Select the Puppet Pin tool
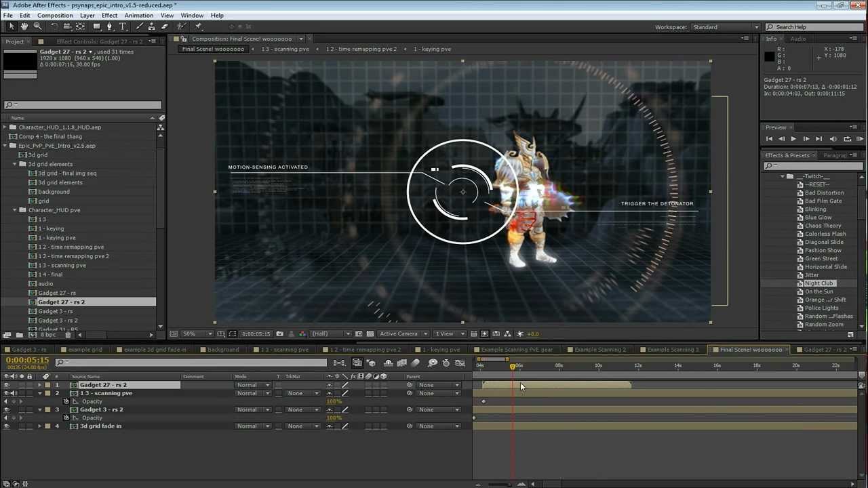Viewport: 868px width, 488px height. point(199,26)
